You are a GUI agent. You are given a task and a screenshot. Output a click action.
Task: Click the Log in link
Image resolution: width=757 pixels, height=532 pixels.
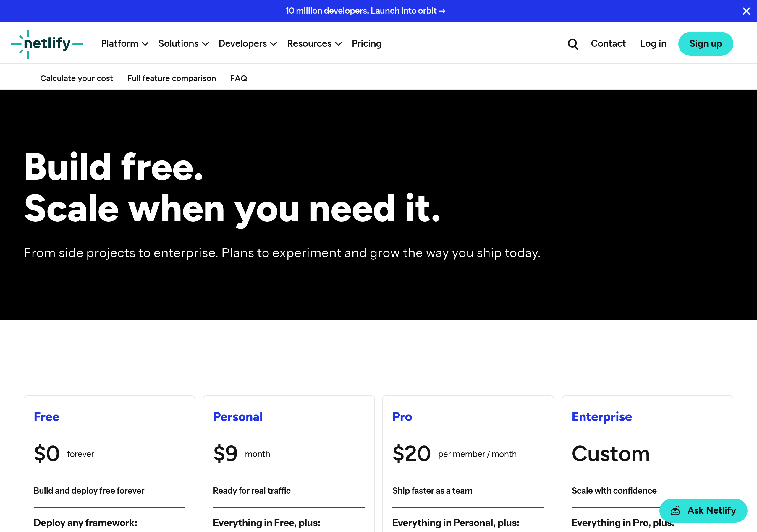[x=653, y=43]
